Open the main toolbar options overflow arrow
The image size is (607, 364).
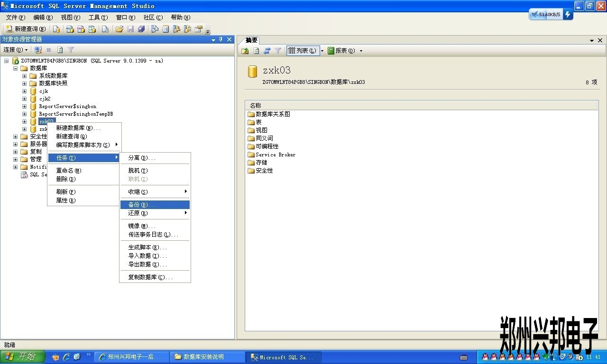[208, 31]
